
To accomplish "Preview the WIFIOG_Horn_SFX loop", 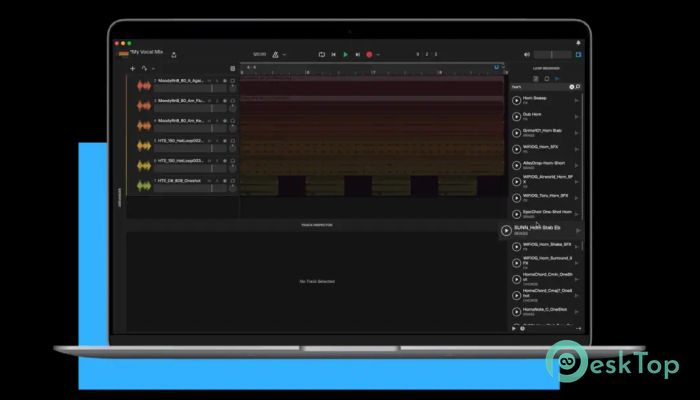I will click(517, 149).
